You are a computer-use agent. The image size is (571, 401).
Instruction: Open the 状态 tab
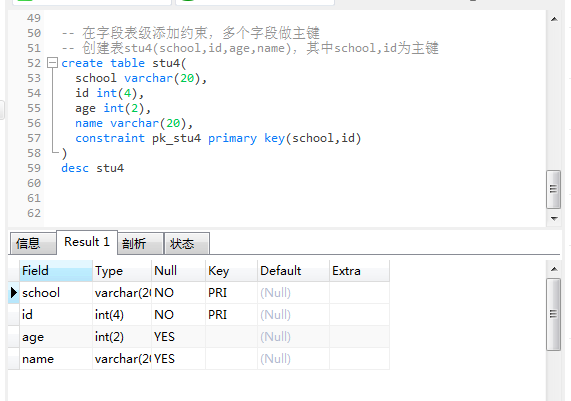click(187, 243)
